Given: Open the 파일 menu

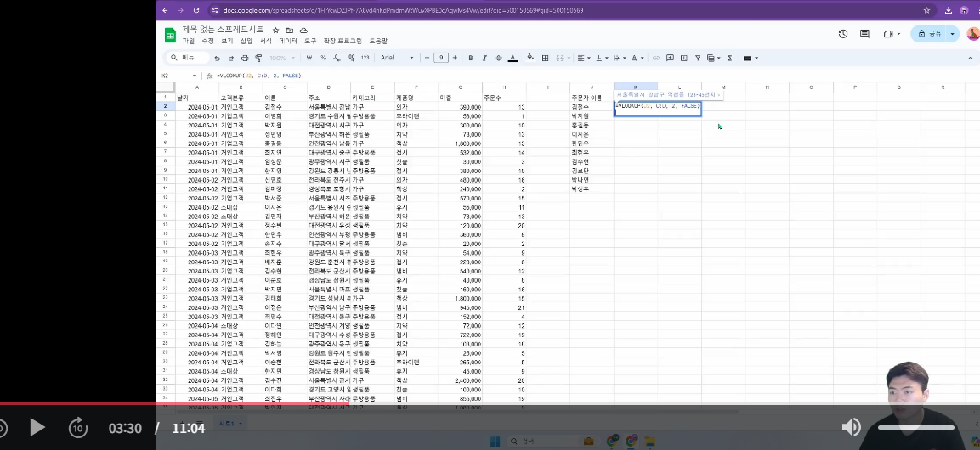Looking at the screenshot, I should pyautogui.click(x=188, y=42).
